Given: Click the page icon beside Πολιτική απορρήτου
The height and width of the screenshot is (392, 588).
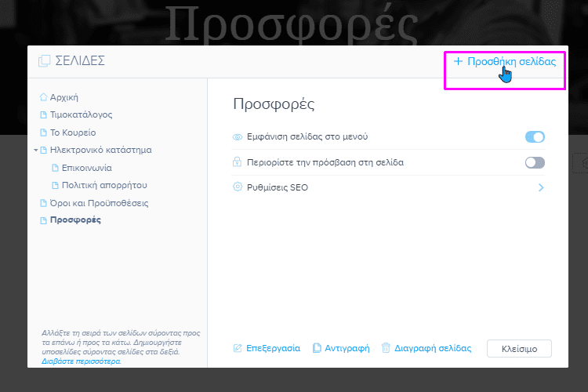Looking at the screenshot, I should [55, 185].
